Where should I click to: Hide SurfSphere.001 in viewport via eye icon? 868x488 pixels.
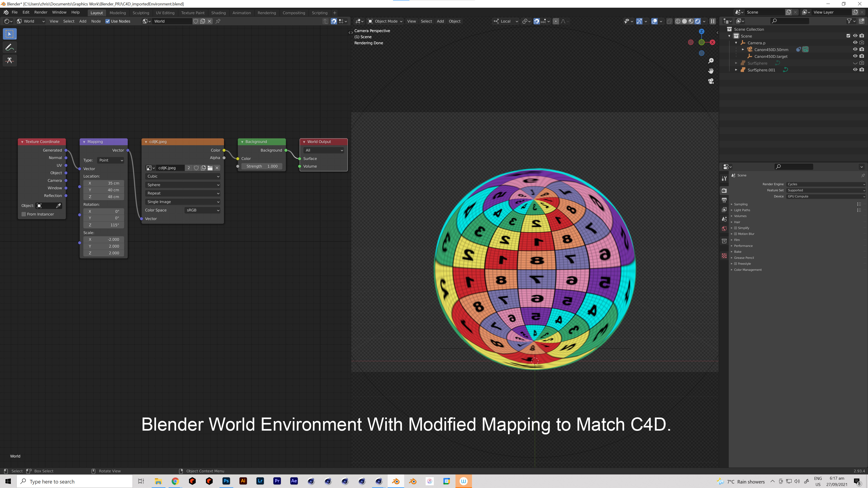tap(855, 70)
